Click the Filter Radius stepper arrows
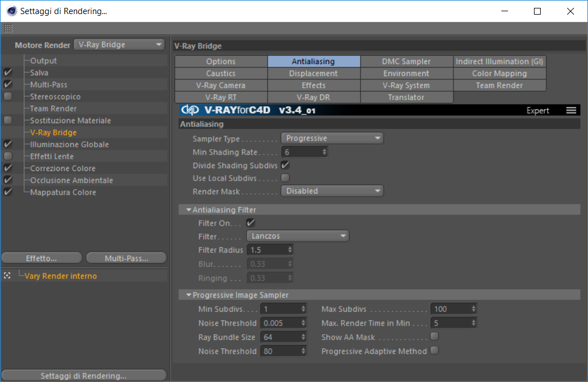This screenshot has width=588, height=382. click(x=290, y=250)
